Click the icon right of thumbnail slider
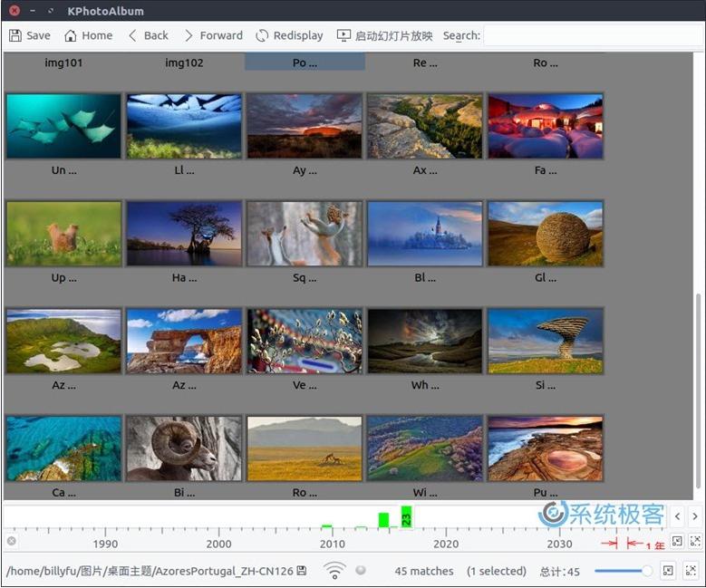 click(668, 571)
